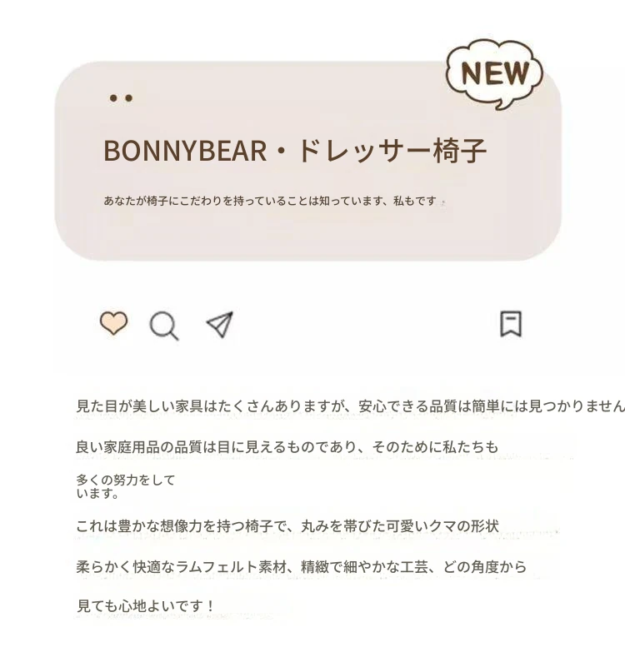Viewport: 625px width, 672px height.
Task: Click the BONNYBEAR brand name
Action: tap(185, 151)
